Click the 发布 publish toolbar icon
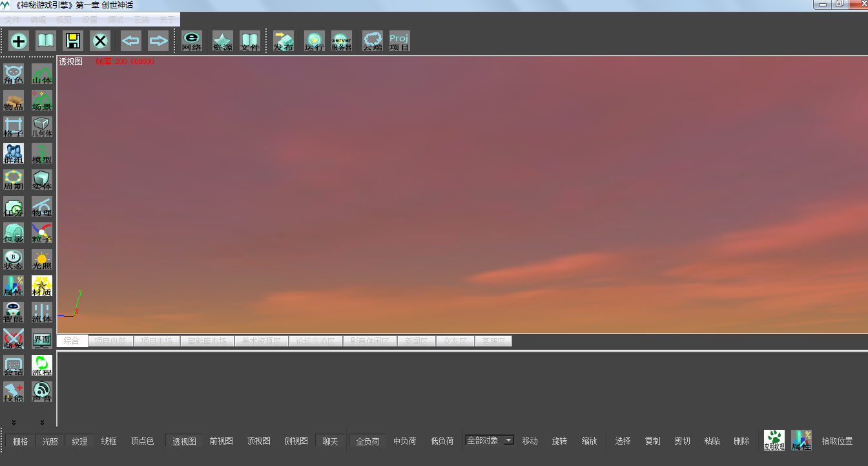 [284, 41]
